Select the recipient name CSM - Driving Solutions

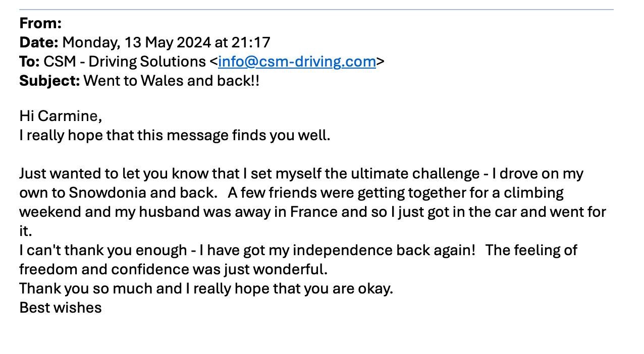pos(125,62)
